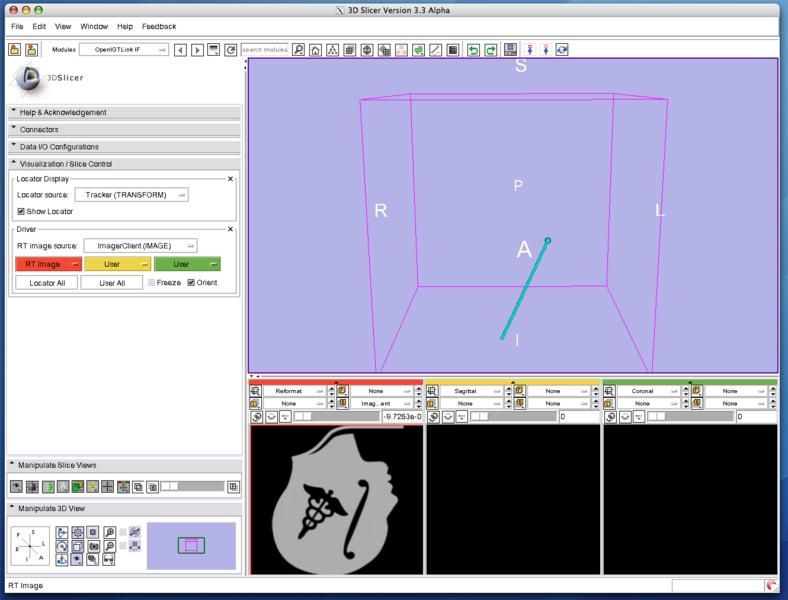Image resolution: width=788 pixels, height=600 pixels.
Task: Click the User All button
Action: [112, 283]
